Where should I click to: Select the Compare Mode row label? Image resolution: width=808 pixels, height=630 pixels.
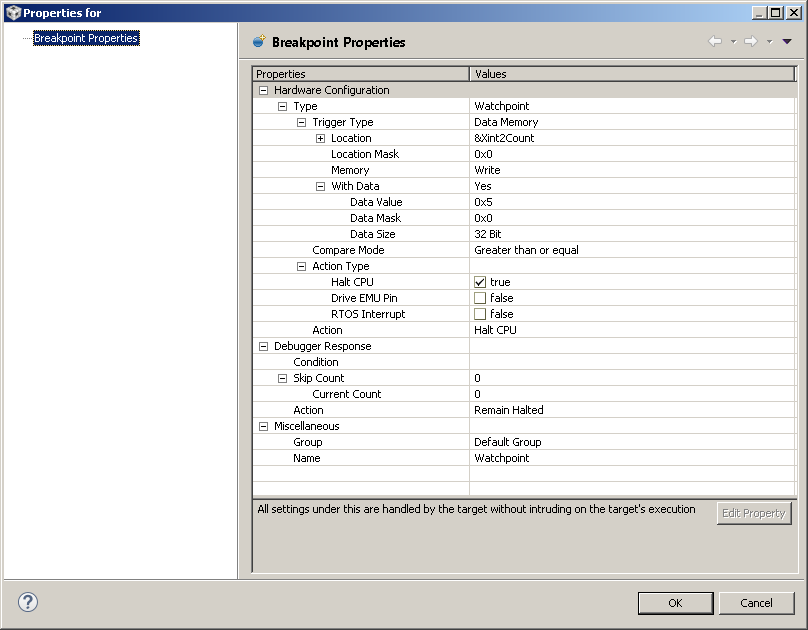coord(348,250)
